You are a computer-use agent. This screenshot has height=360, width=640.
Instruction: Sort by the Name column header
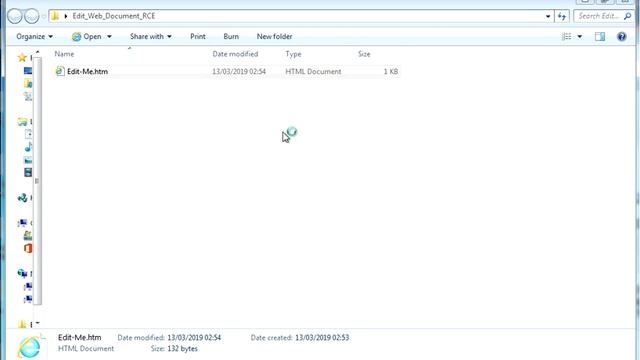pyautogui.click(x=64, y=54)
